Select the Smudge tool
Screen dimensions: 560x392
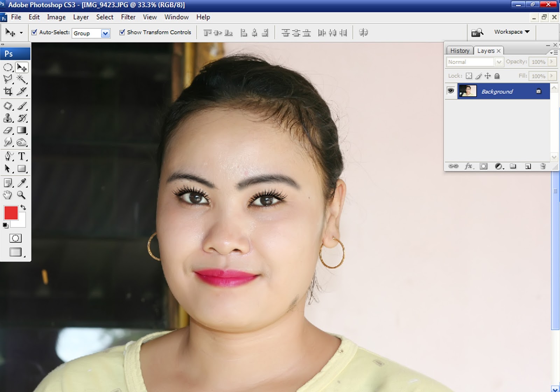(8, 142)
